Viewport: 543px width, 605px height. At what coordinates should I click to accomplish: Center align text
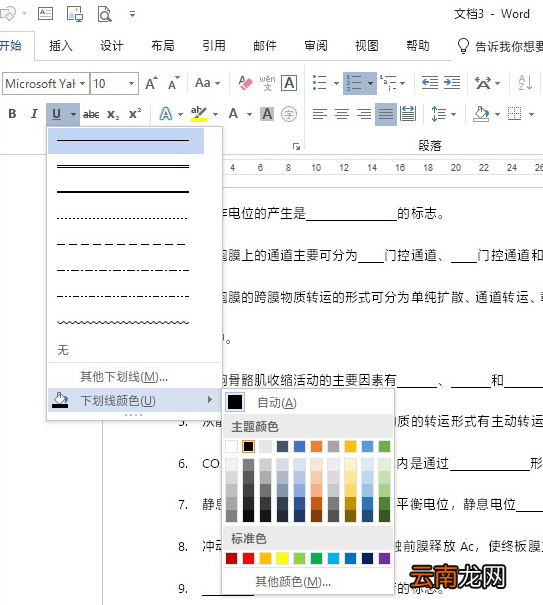click(342, 114)
